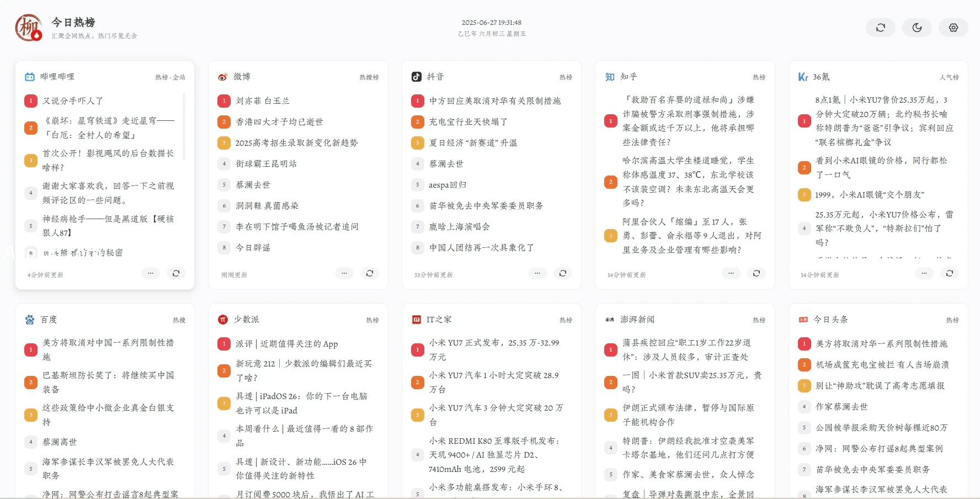Open 今日头条 item 机场成筐充电宝被拦
The height and width of the screenshot is (499, 980).
[882, 365]
